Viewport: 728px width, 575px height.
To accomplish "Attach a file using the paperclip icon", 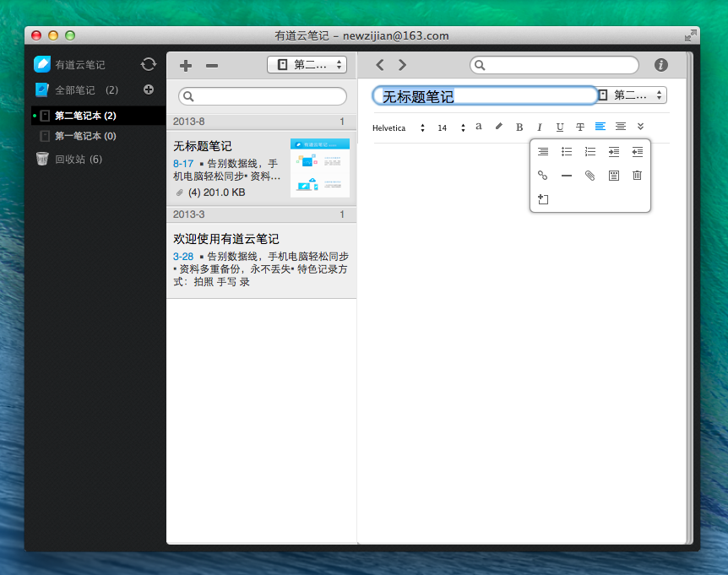I will point(590,176).
